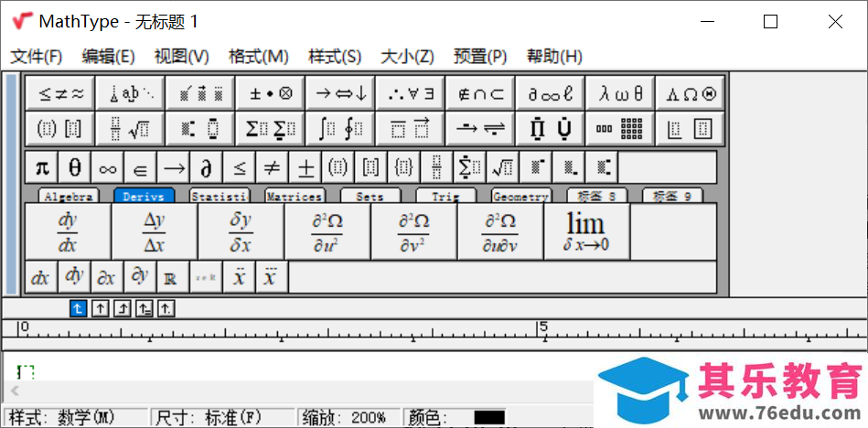
Task: Select center-justified tab stop
Action: point(100,308)
